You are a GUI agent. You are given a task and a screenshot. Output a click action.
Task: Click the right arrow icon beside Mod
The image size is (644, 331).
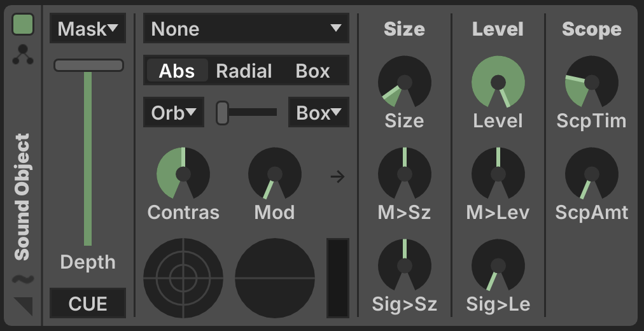pyautogui.click(x=338, y=177)
